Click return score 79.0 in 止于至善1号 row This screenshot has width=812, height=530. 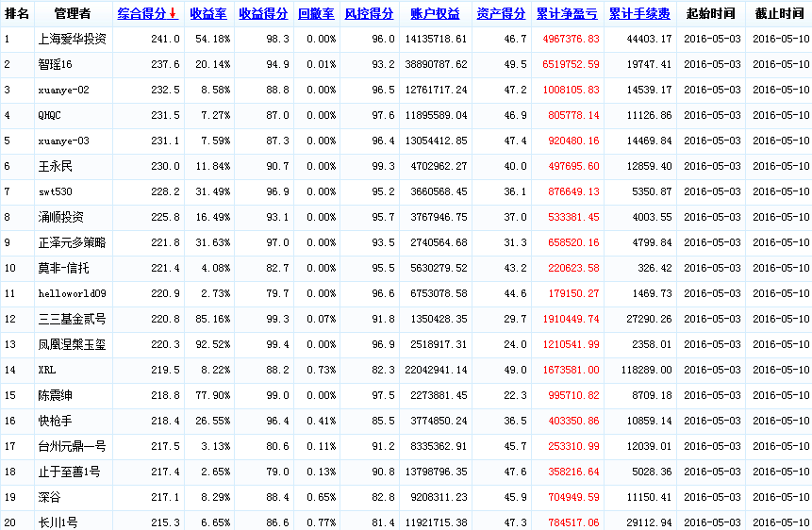point(277,472)
